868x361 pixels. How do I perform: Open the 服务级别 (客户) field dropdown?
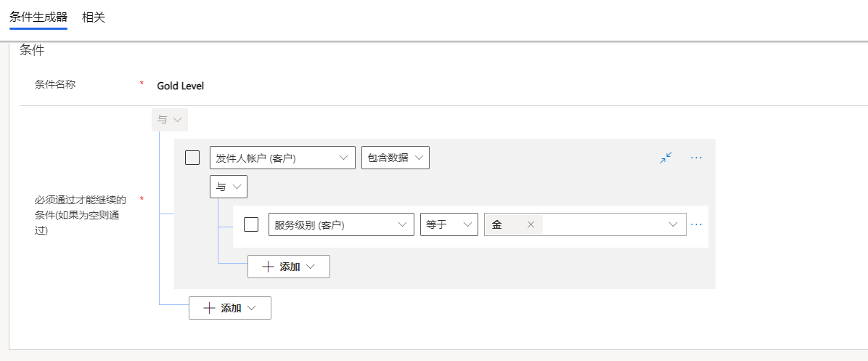[341, 224]
